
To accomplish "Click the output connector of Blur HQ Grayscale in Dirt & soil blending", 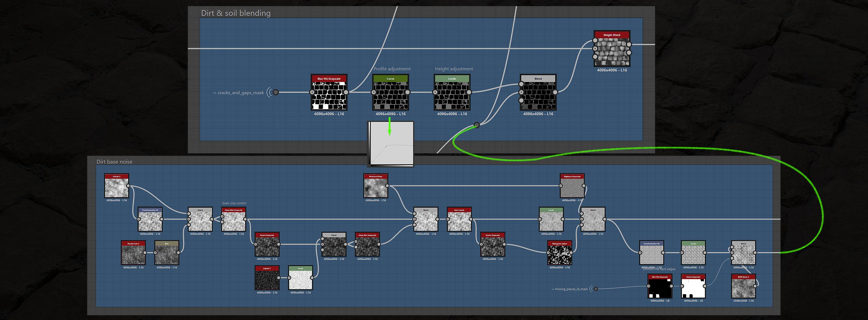I will point(346,92).
